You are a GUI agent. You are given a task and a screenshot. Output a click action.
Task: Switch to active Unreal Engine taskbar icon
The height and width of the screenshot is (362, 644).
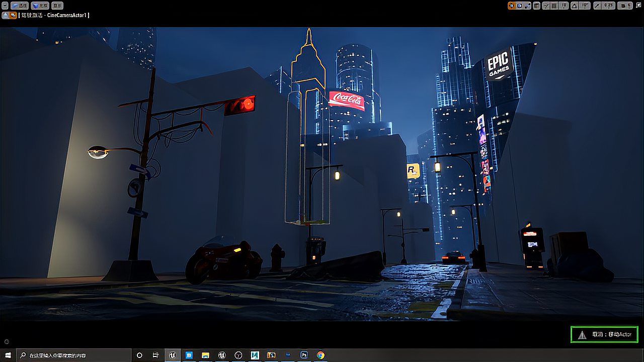pos(173,355)
